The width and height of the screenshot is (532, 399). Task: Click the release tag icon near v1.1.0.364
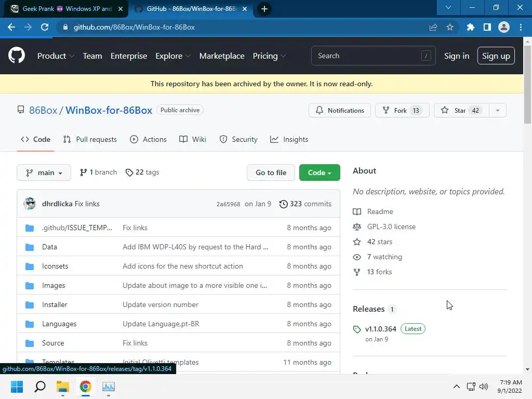pyautogui.click(x=357, y=329)
